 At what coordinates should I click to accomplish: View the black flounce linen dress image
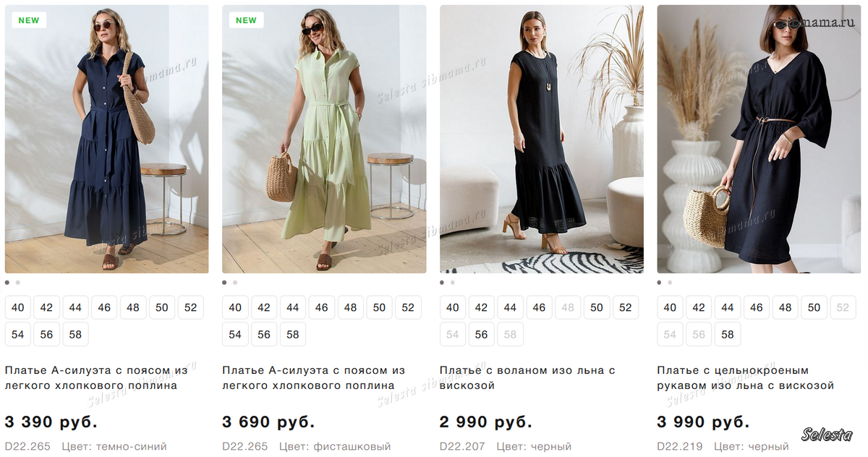[542, 139]
